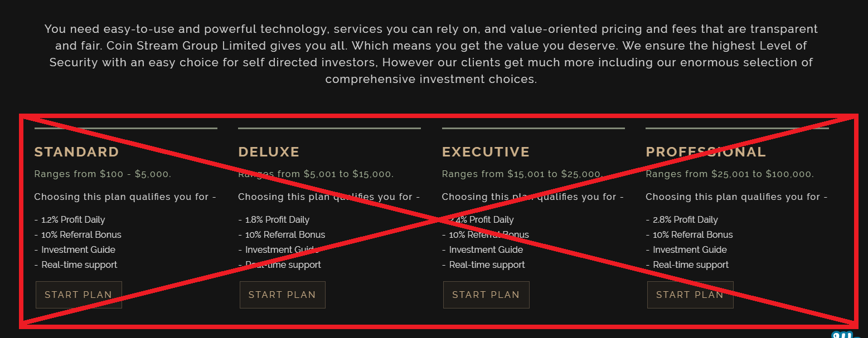Click 10% Referral Bonus in the Standard plan
868x338 pixels.
[78, 235]
